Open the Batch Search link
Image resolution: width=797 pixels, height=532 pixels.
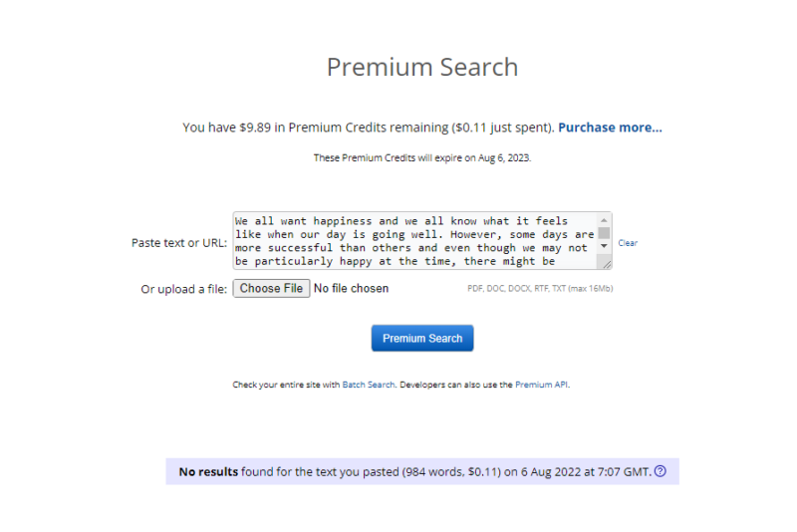(369, 384)
